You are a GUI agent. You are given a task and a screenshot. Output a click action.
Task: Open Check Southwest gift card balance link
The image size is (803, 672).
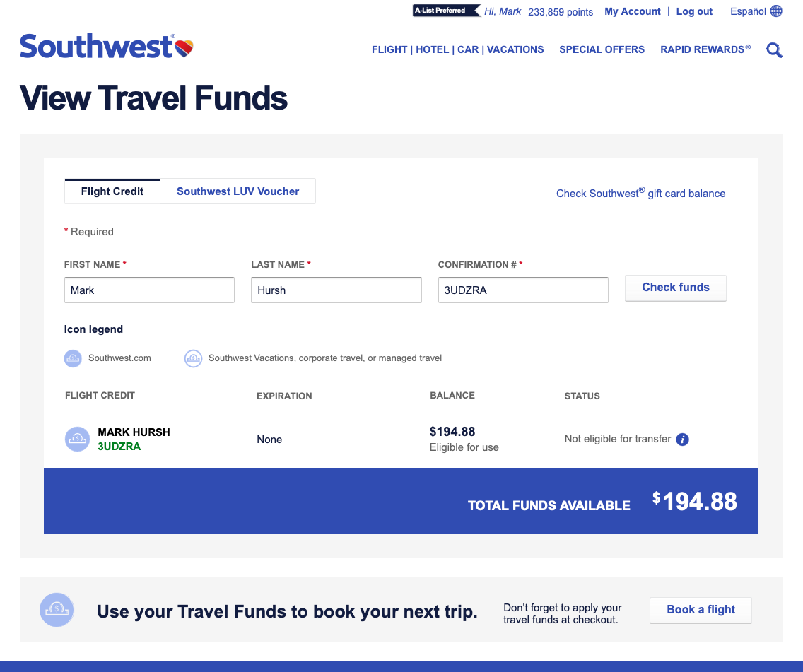(640, 193)
